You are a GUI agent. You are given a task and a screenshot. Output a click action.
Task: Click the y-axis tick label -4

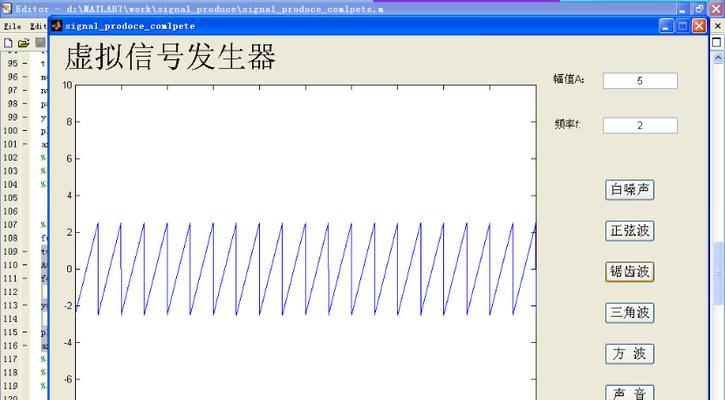coord(68,343)
